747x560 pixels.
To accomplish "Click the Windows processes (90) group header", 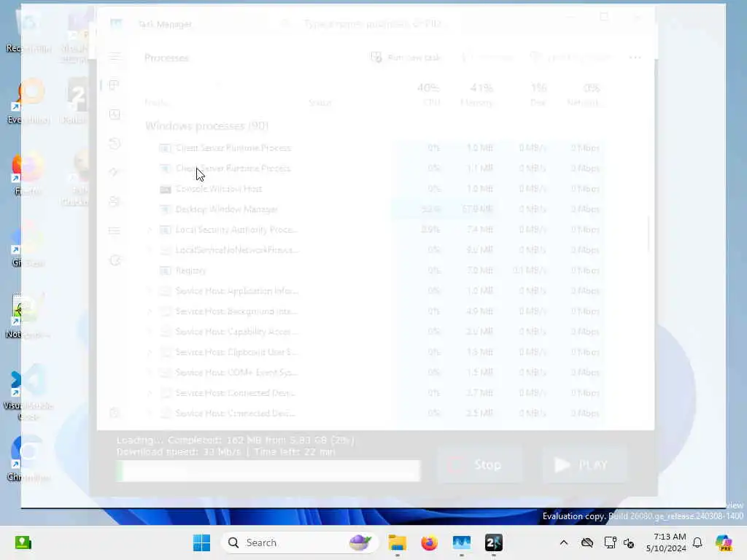I will [206, 125].
